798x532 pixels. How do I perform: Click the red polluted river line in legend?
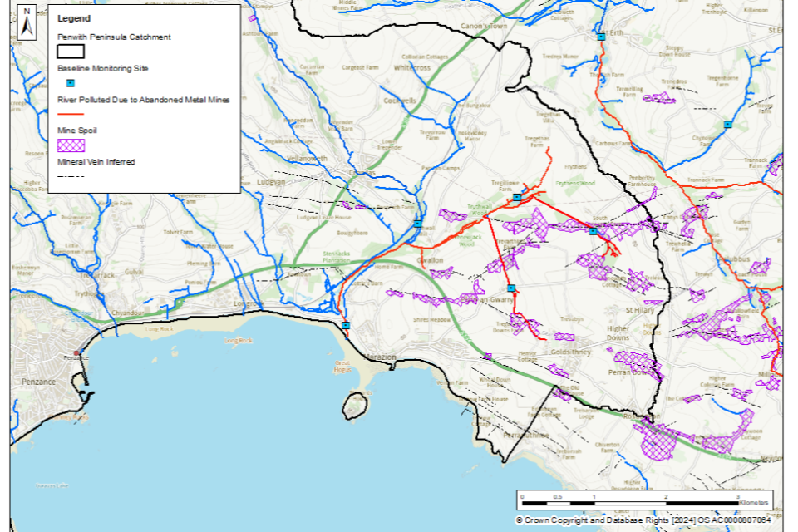coord(70,114)
